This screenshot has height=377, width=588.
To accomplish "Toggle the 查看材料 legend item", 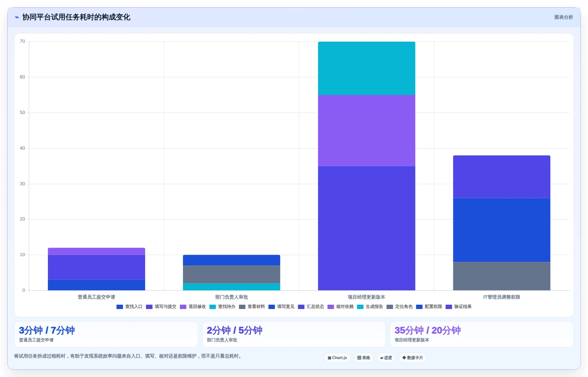I will [252, 307].
